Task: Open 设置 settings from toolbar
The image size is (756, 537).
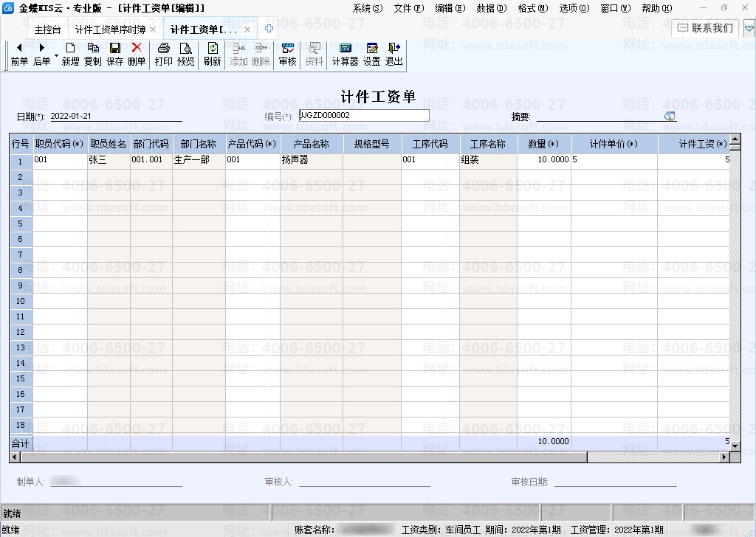Action: [x=372, y=54]
